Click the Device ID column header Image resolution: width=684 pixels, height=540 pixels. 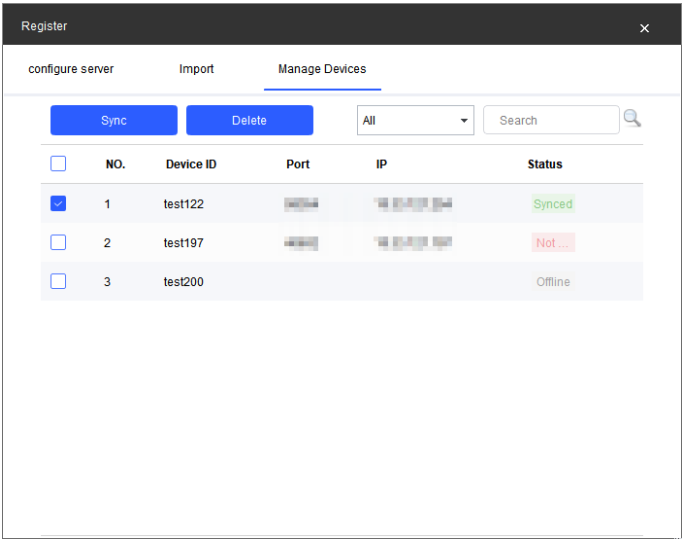tap(191, 164)
